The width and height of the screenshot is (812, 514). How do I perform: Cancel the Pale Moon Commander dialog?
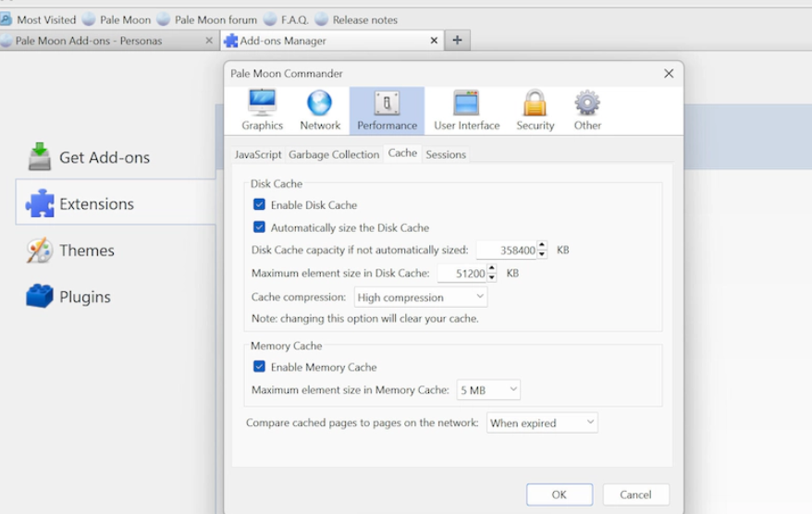(635, 495)
